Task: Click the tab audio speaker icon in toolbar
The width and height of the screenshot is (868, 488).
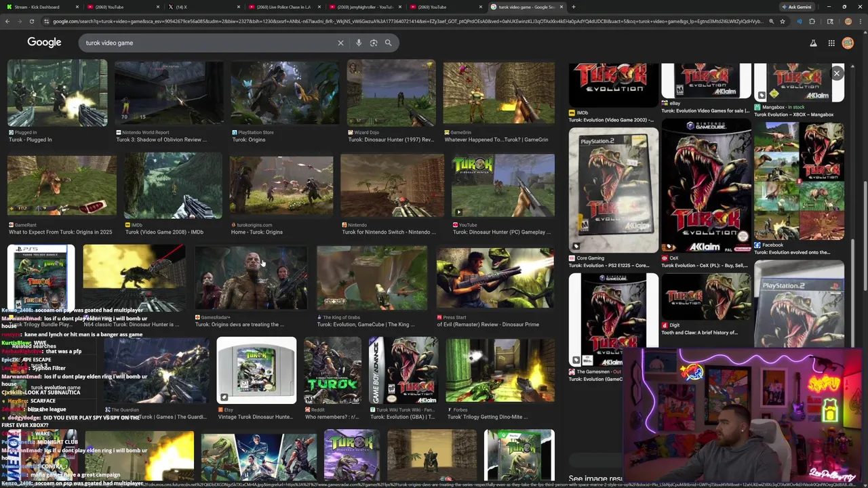Action: [800, 21]
